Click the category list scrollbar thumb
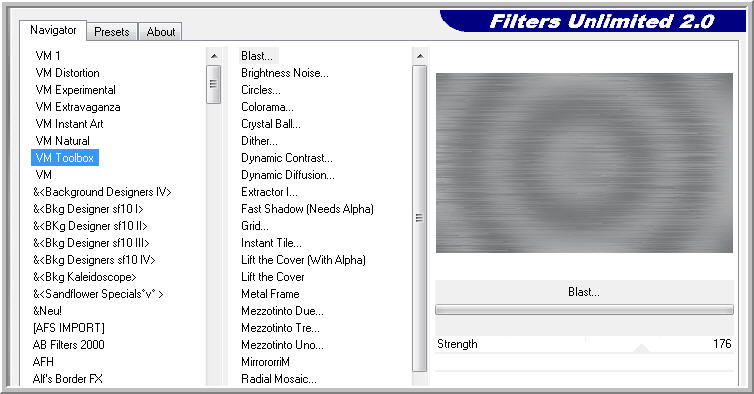This screenshot has height=394, width=754. pos(214,84)
